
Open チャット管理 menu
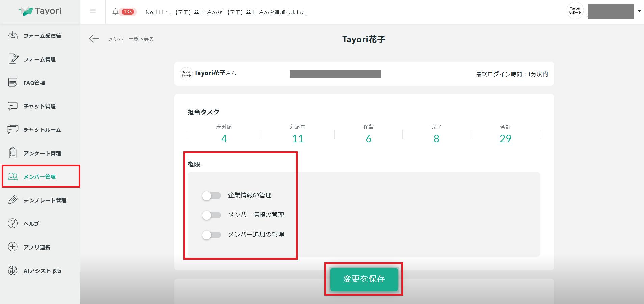(x=39, y=106)
